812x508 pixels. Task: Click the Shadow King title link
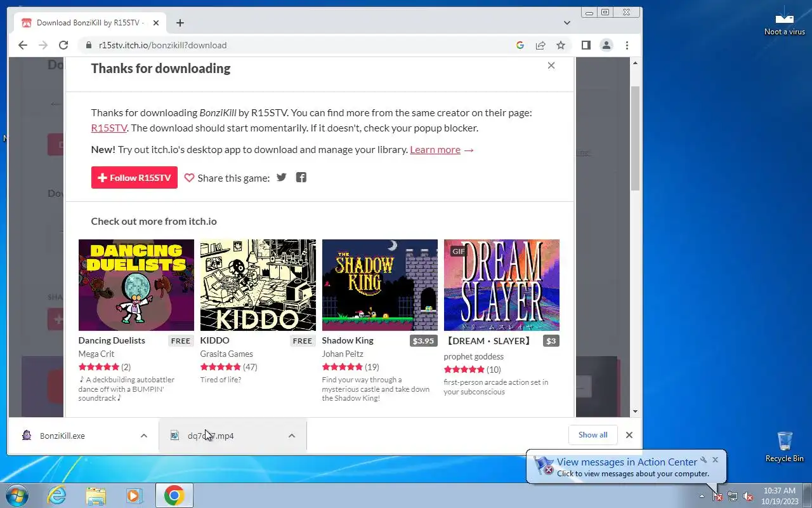pyautogui.click(x=348, y=340)
